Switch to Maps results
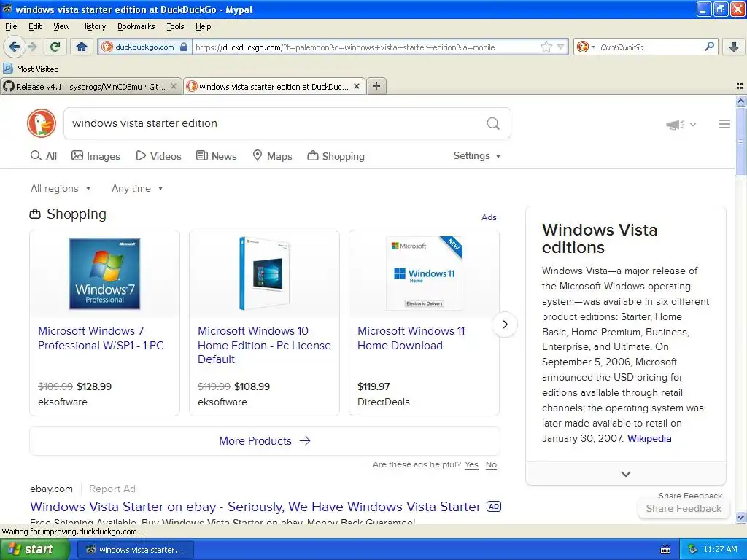The height and width of the screenshot is (560, 747). click(272, 156)
